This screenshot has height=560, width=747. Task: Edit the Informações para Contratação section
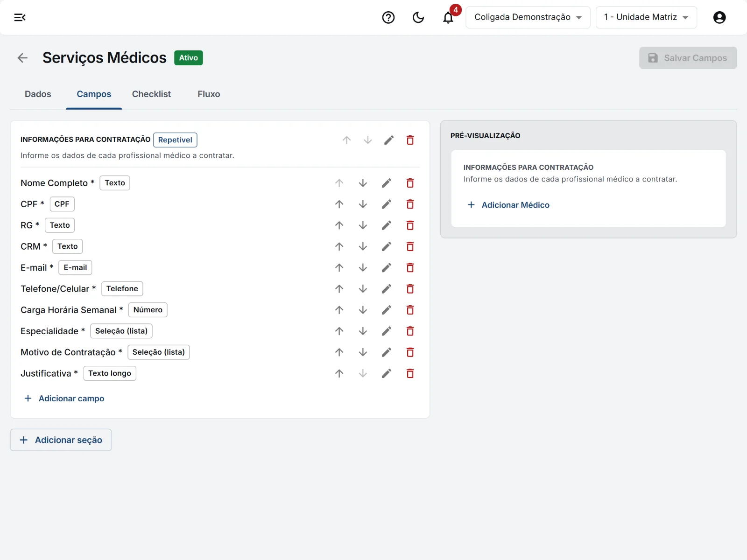pyautogui.click(x=389, y=140)
